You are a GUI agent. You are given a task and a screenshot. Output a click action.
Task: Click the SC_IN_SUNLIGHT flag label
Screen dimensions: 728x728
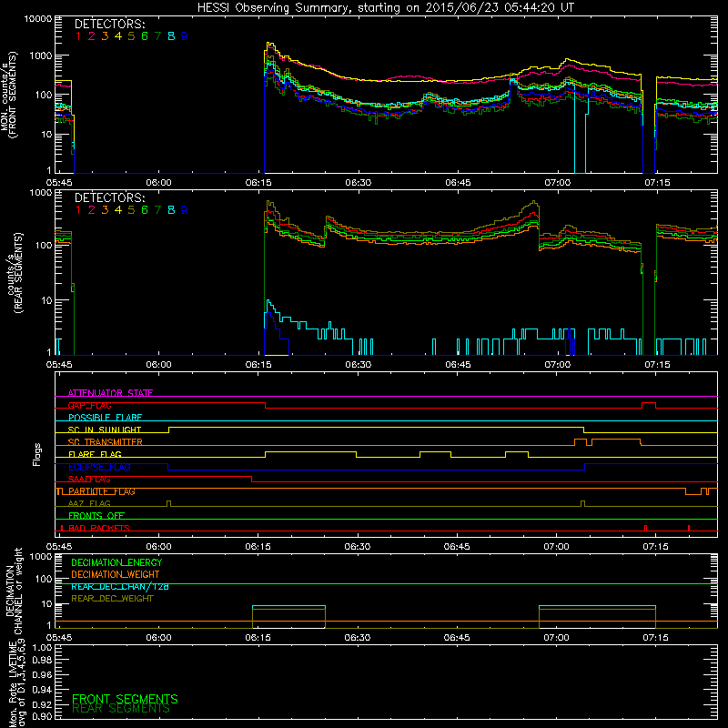point(105,430)
